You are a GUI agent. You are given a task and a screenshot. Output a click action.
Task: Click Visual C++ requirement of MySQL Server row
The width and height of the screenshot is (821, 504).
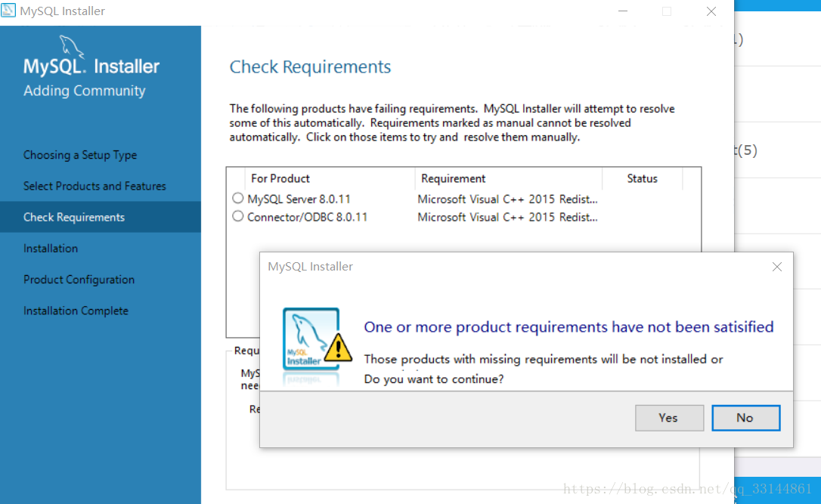tap(507, 199)
